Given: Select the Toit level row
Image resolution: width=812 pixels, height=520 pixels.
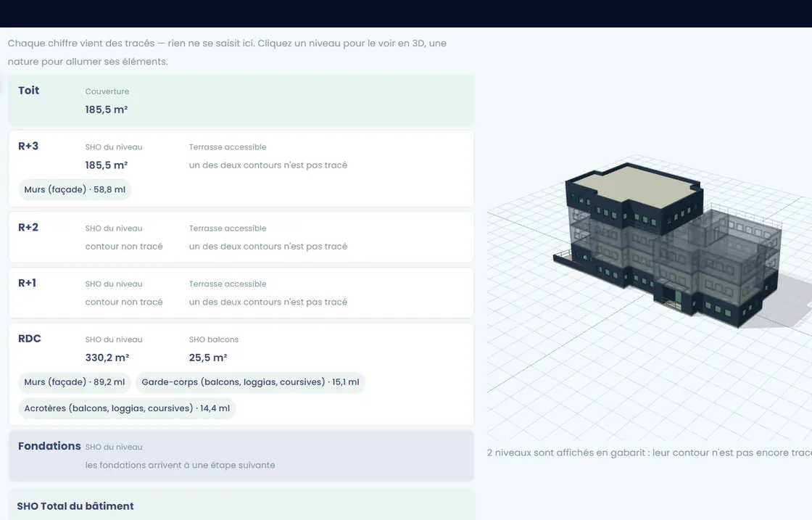Looking at the screenshot, I should click(x=241, y=100).
